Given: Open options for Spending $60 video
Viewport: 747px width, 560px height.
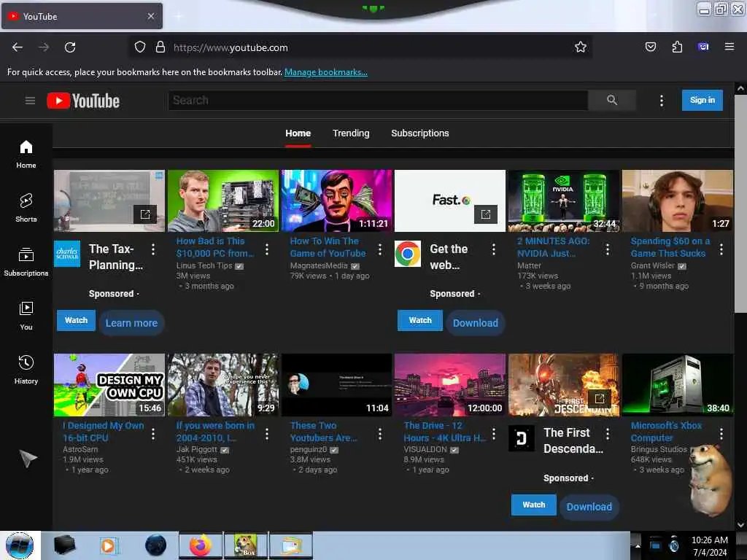Looking at the screenshot, I should (721, 249).
